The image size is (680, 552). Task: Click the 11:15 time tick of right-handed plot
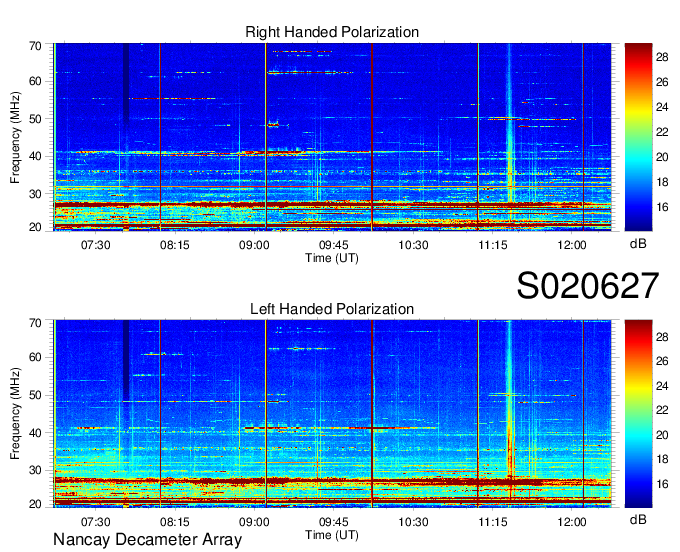tap(493, 245)
